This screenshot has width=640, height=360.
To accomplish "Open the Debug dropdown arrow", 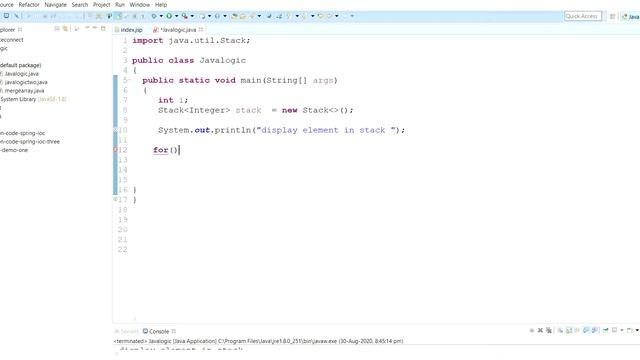I will [x=161, y=16].
